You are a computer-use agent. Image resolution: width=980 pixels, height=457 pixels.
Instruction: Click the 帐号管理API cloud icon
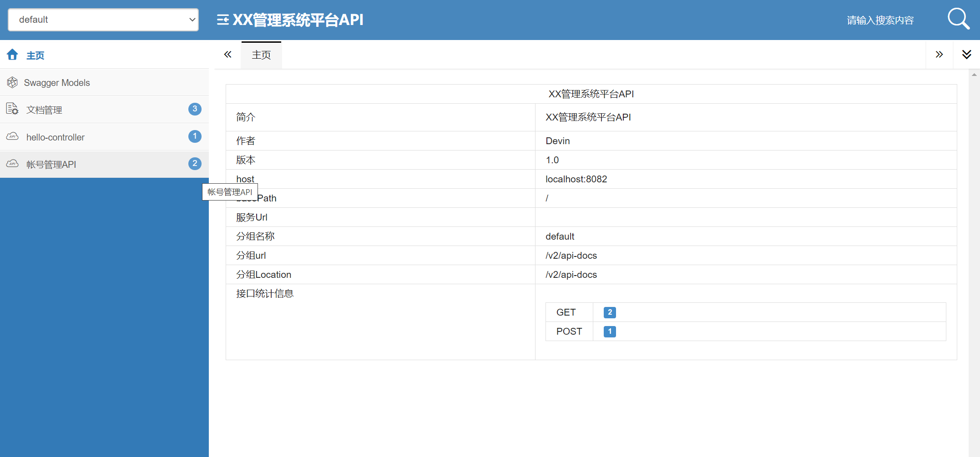pyautogui.click(x=12, y=164)
